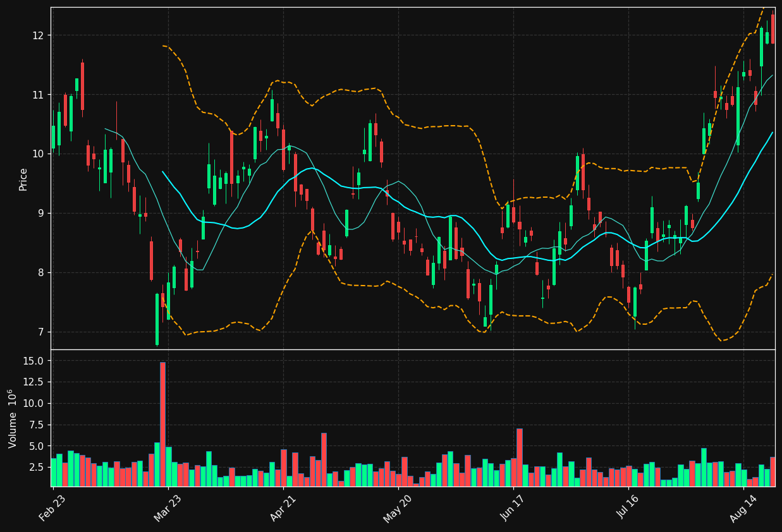This screenshot has width=782, height=532.
Task: Click the 'Jul 16' date axis label
Action: click(628, 507)
